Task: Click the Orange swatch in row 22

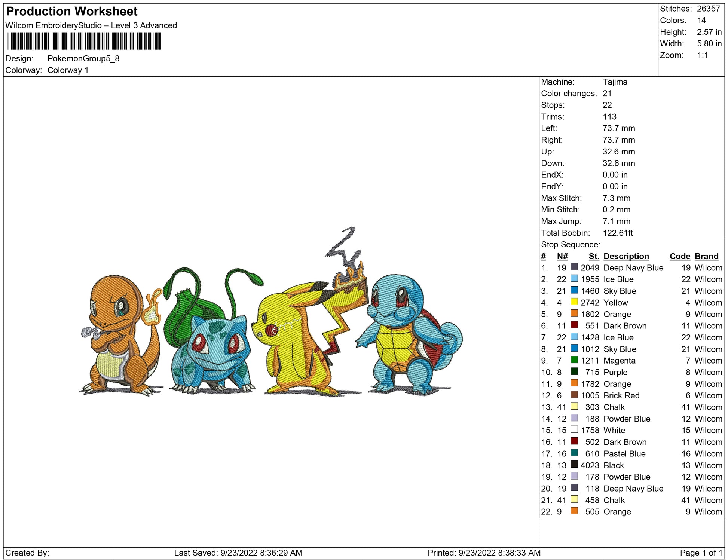Action: tap(574, 511)
